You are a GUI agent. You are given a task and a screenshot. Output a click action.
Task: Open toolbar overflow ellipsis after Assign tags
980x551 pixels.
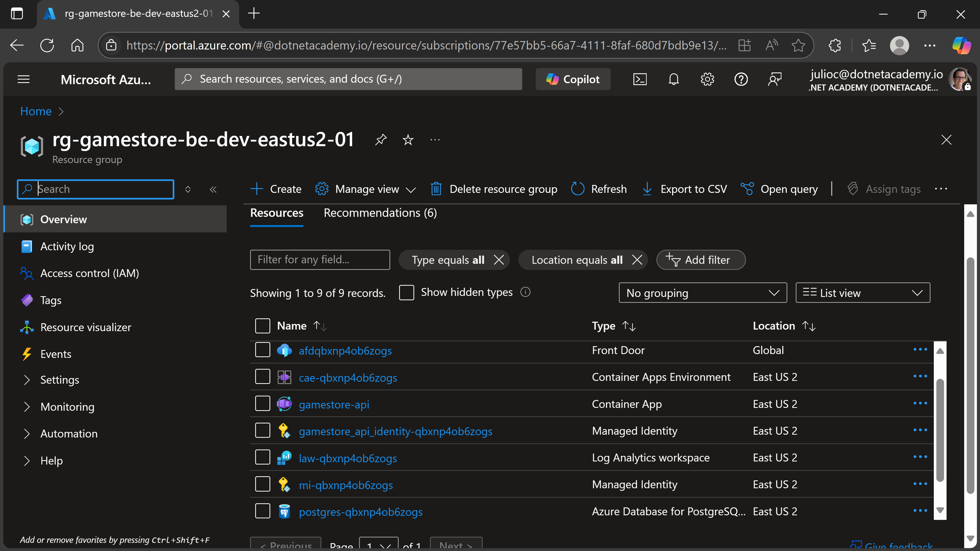point(941,189)
